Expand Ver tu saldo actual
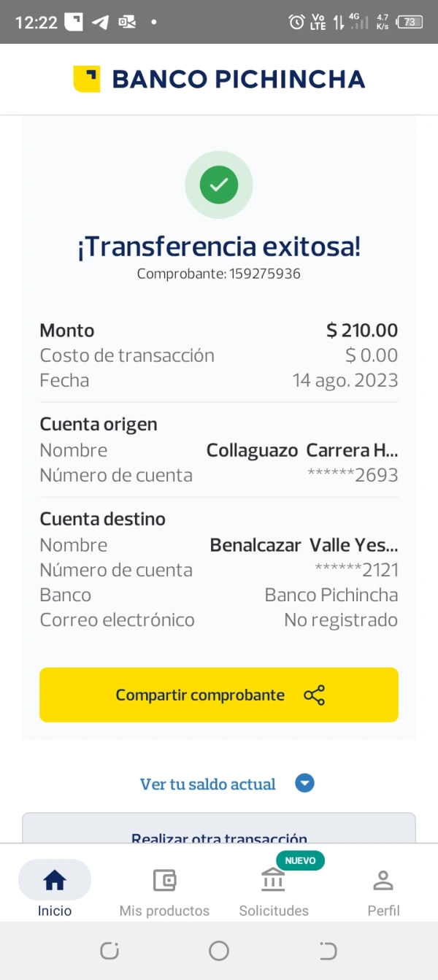438x980 pixels. 207,784
